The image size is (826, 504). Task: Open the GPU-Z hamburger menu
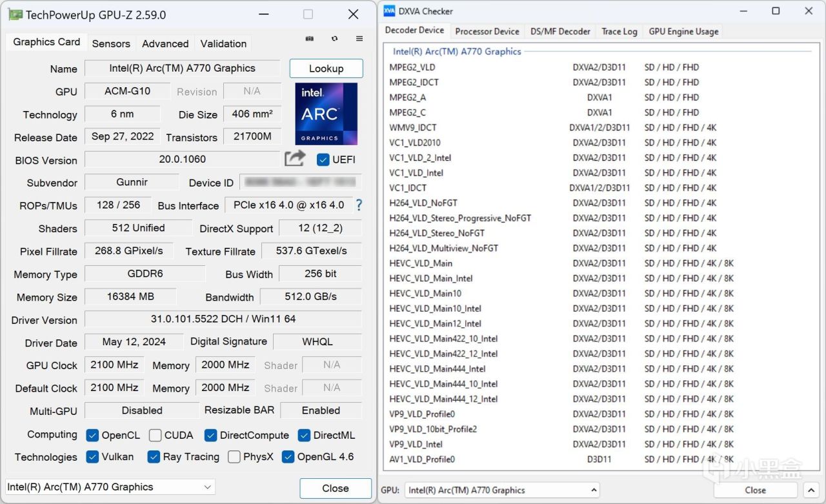(359, 39)
